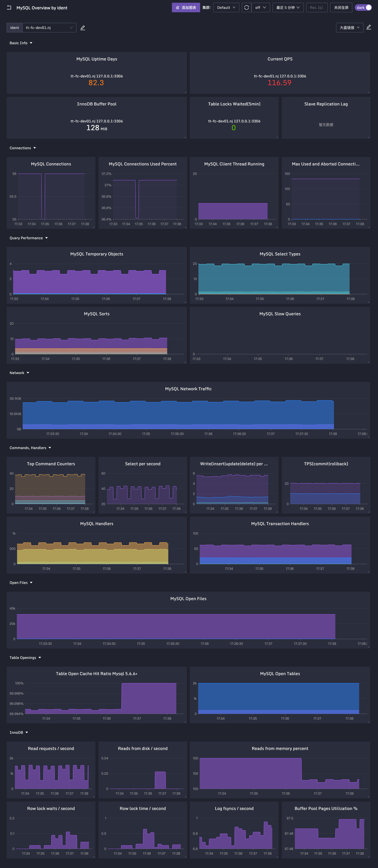Click the refresh icon in the top toolbar
The image size is (378, 868).
(247, 7)
